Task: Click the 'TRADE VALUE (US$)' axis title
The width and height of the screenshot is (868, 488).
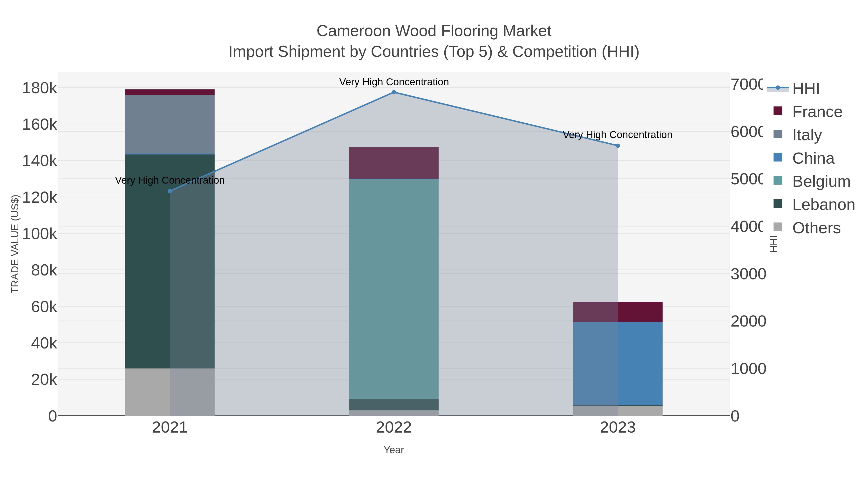Action: tap(15, 244)
